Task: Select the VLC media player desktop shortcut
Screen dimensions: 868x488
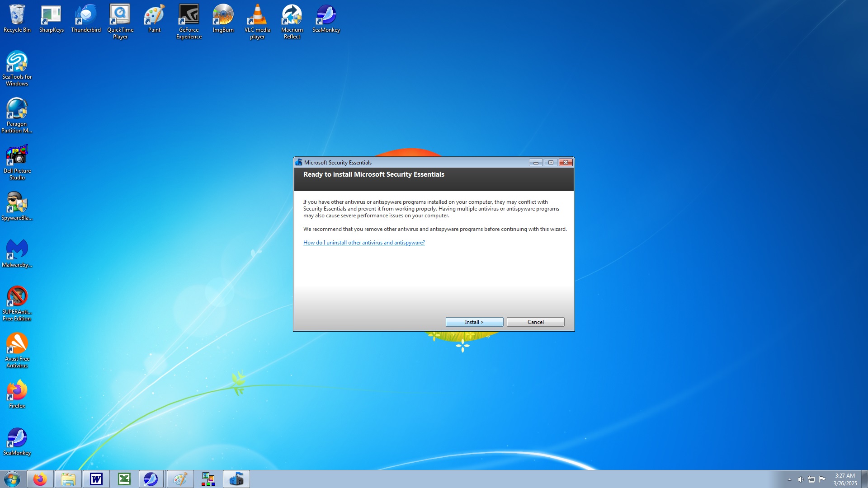Action: (257, 22)
